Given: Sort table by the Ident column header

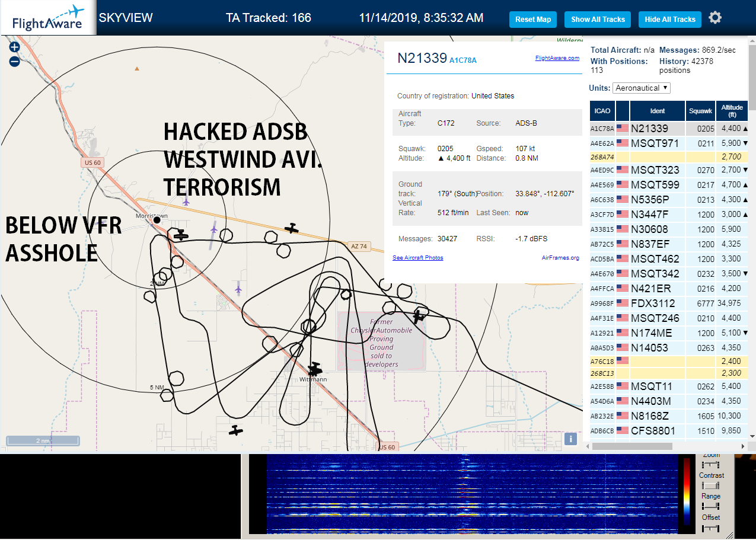Looking at the screenshot, I should click(658, 111).
